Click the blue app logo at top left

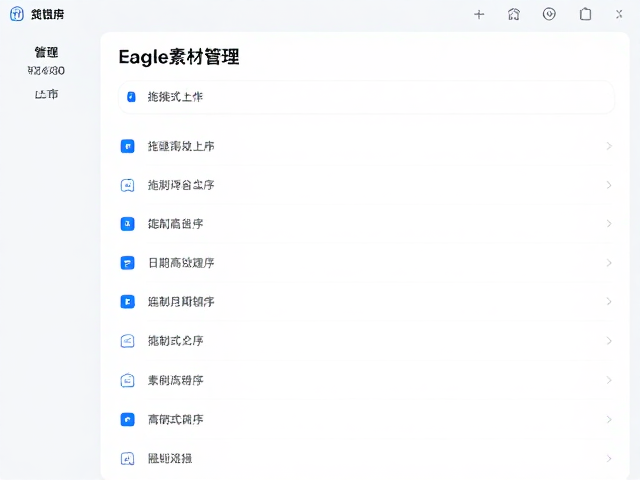[17, 14]
